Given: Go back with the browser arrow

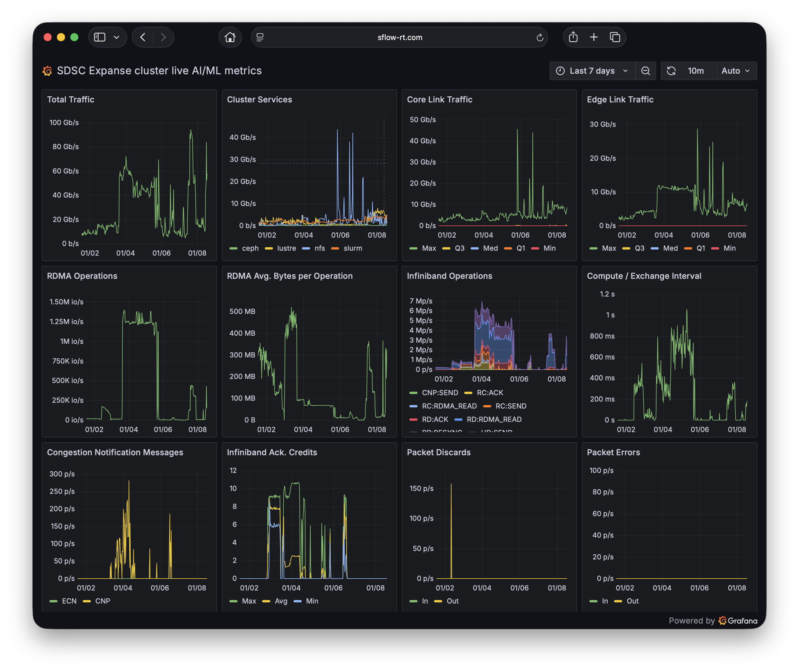Looking at the screenshot, I should (143, 37).
